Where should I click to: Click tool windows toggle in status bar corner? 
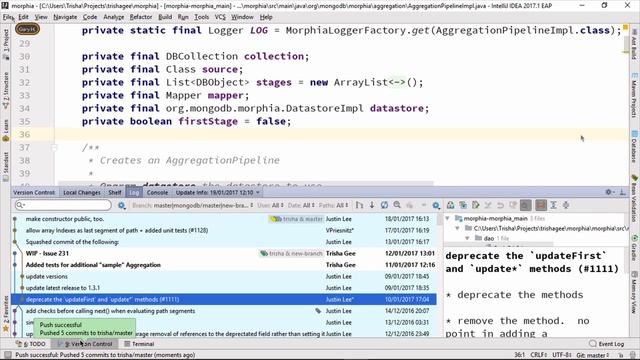7,355
